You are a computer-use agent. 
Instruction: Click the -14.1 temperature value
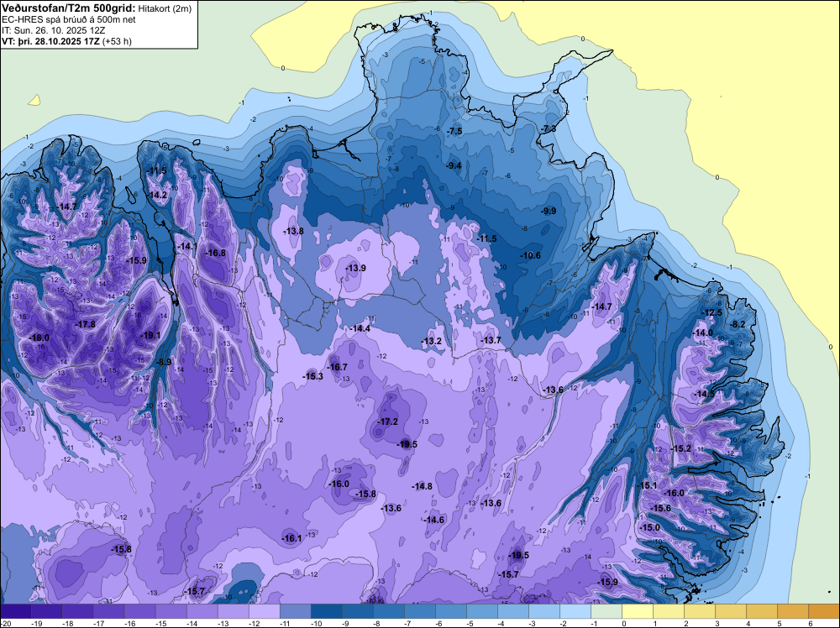(x=187, y=246)
